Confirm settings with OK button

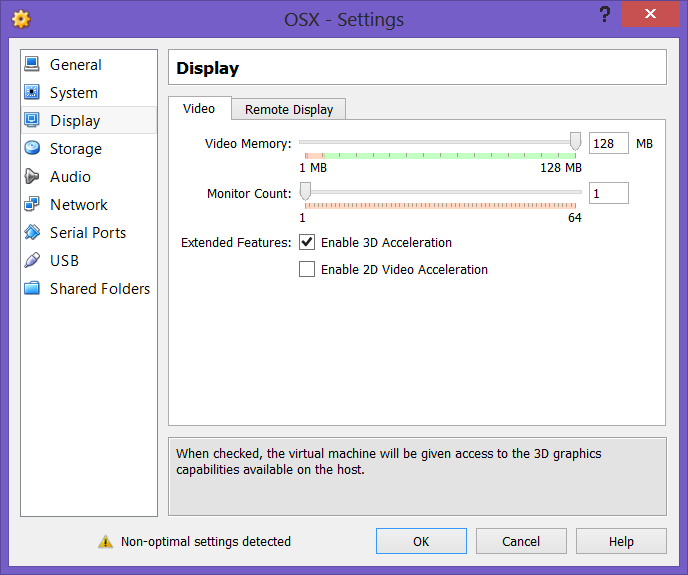coord(421,541)
